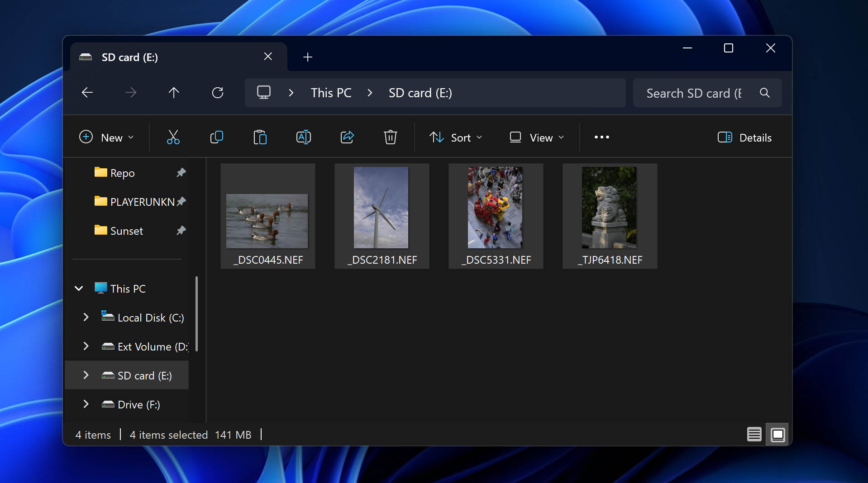This screenshot has width=868, height=483.
Task: Click the Paste clipboard icon
Action: click(x=260, y=137)
